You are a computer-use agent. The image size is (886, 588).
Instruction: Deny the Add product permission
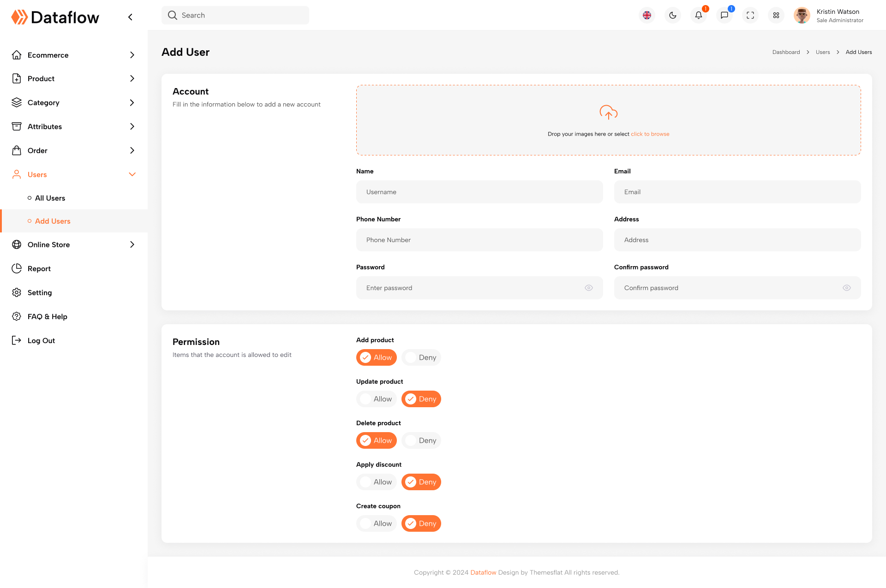click(x=421, y=357)
